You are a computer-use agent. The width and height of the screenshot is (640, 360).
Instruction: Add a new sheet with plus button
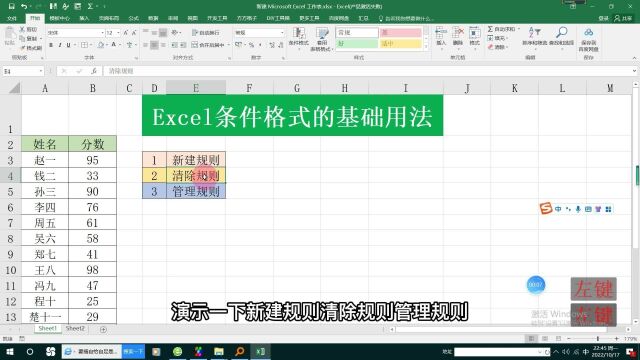pyautogui.click(x=103, y=329)
